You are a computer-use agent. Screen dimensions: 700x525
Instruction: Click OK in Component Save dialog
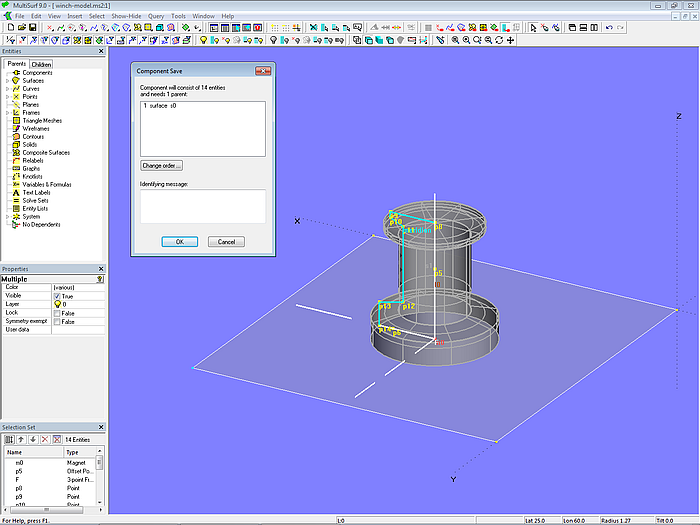[x=179, y=242]
